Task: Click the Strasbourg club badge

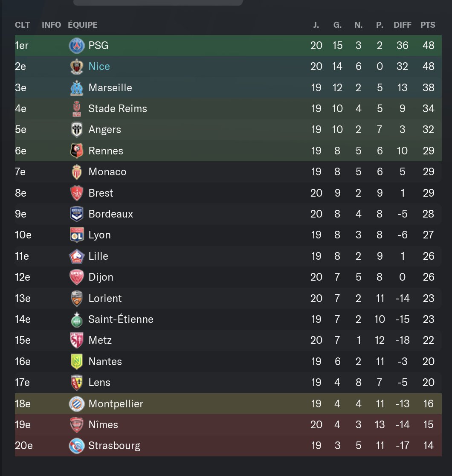Action: click(77, 446)
